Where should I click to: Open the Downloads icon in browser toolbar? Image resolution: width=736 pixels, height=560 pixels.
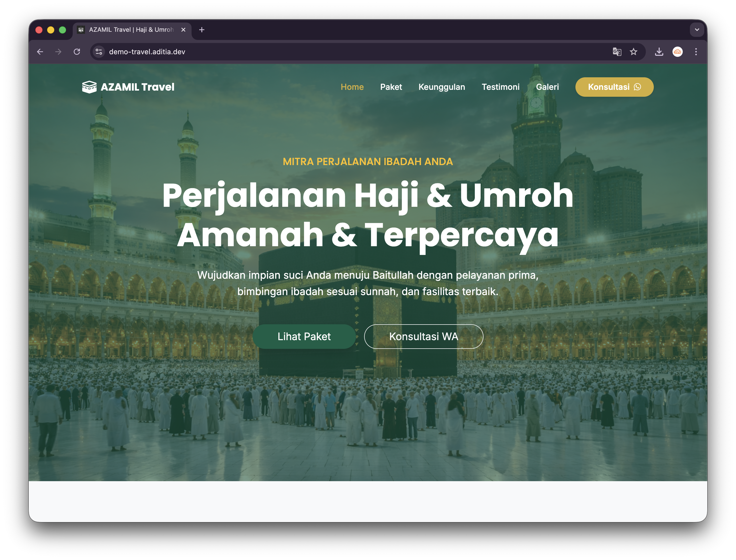pyautogui.click(x=659, y=52)
